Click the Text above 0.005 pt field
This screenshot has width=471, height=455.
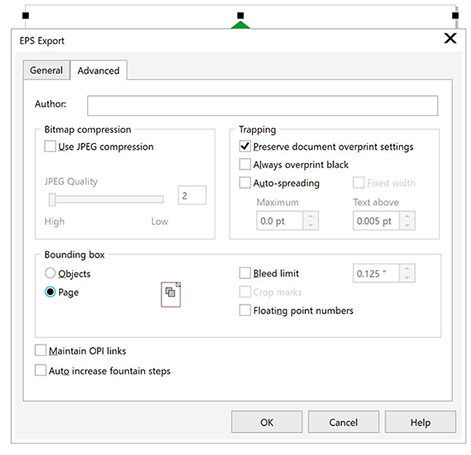(376, 221)
